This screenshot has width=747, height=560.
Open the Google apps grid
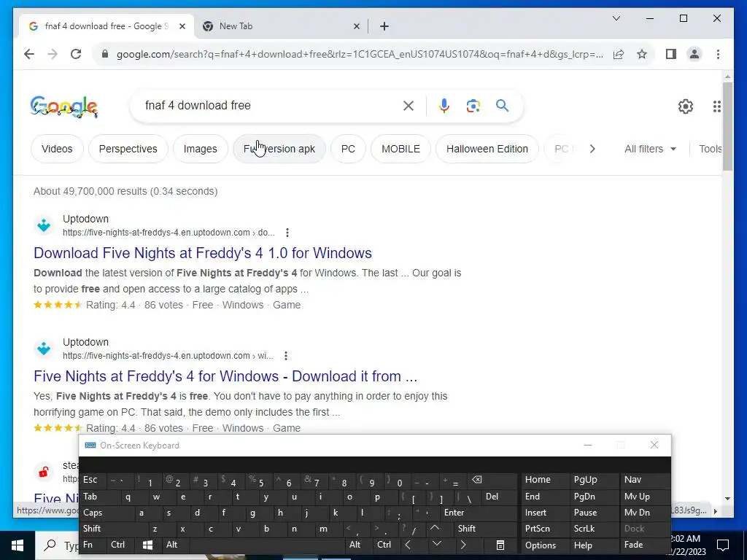[x=716, y=106]
